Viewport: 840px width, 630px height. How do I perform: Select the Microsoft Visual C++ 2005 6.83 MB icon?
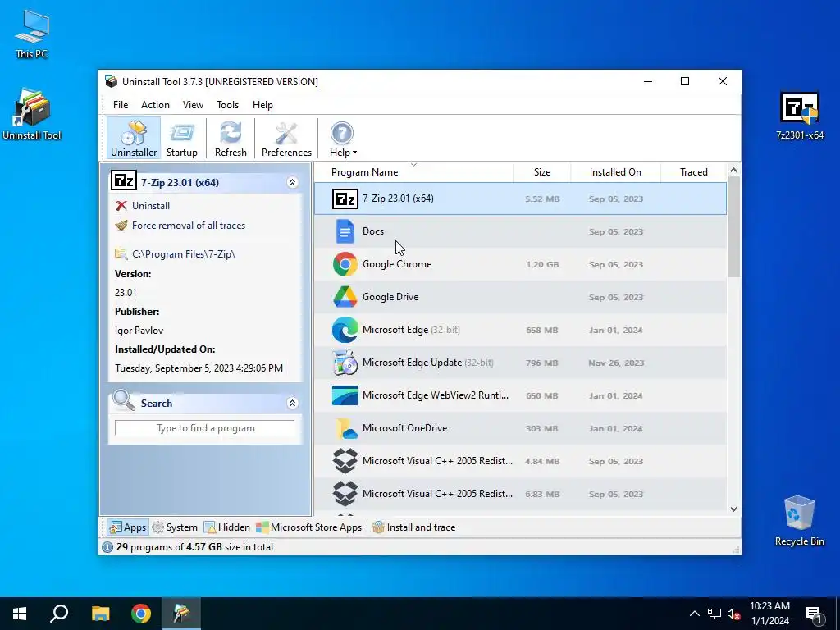point(345,493)
